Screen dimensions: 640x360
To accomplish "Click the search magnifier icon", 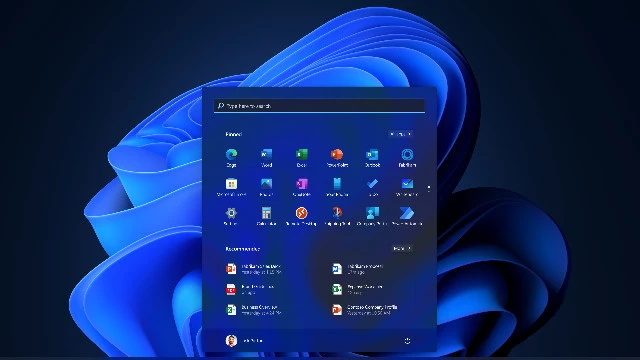I will (221, 106).
